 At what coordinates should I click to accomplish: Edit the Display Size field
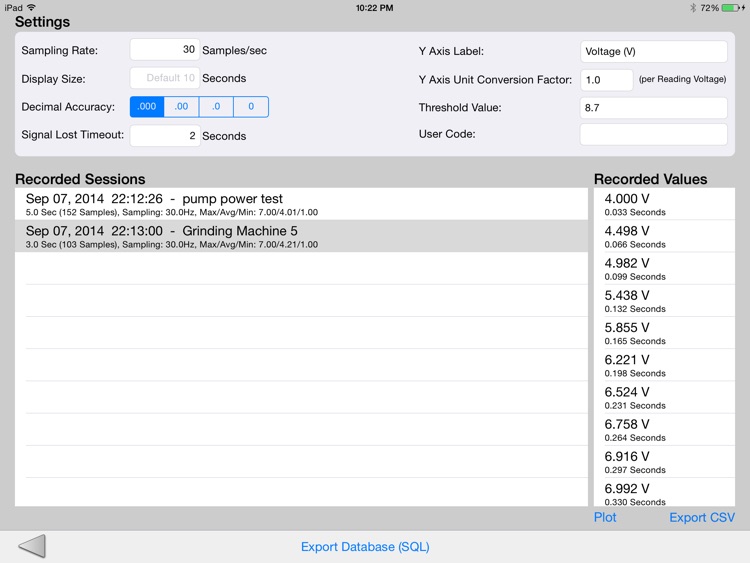click(165, 78)
